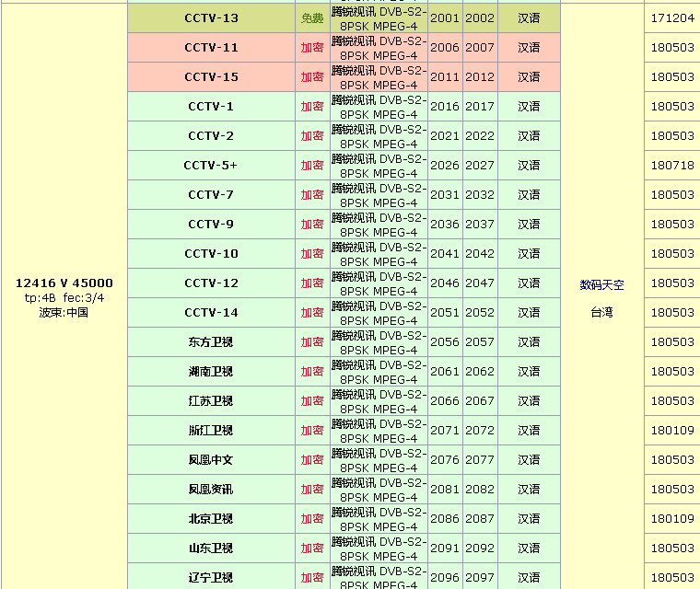Click the 171204 update date cell
700x589 pixels.
pos(672,18)
